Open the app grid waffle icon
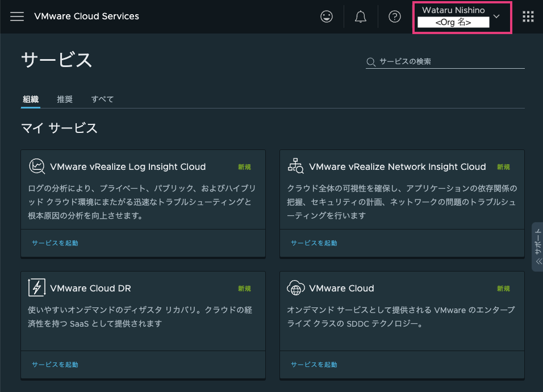This screenshot has width=543, height=392. click(528, 16)
